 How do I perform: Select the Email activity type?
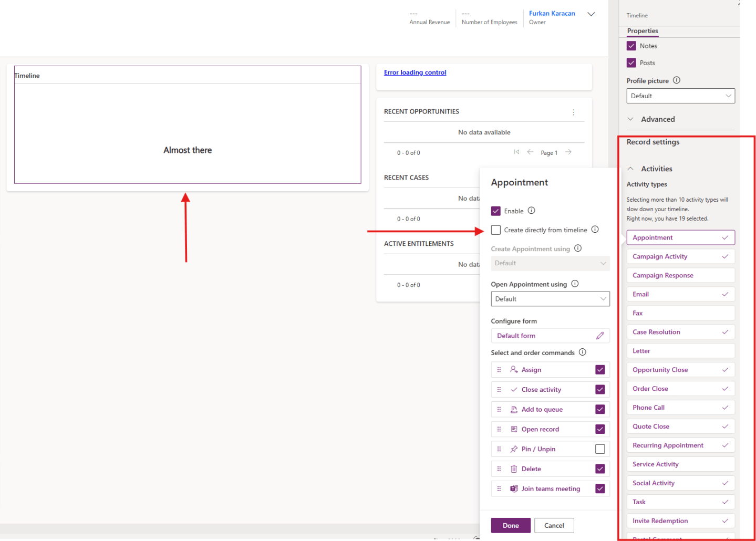681,294
